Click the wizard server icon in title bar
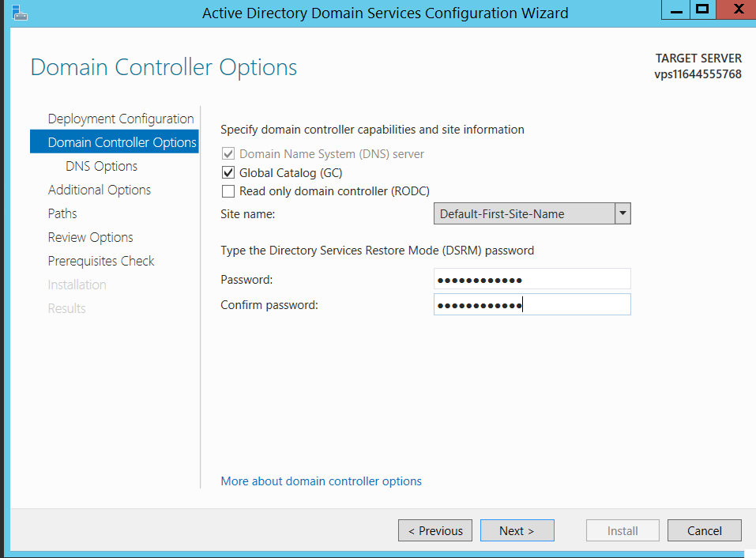Viewport: 756px width, 558px height. 19,13
